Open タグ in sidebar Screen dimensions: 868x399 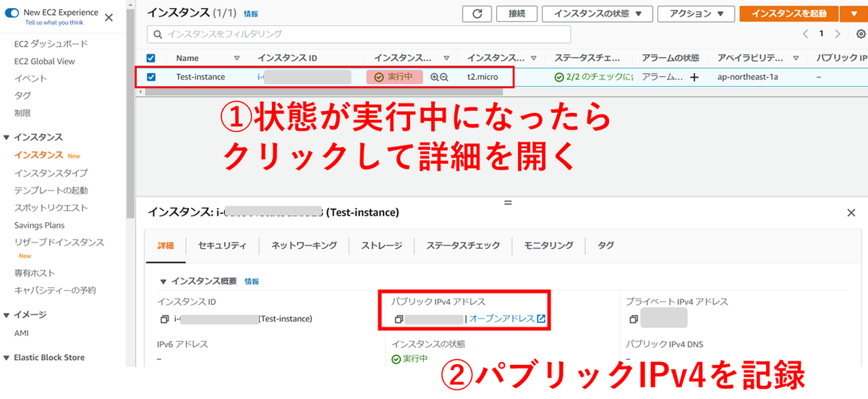click(22, 96)
